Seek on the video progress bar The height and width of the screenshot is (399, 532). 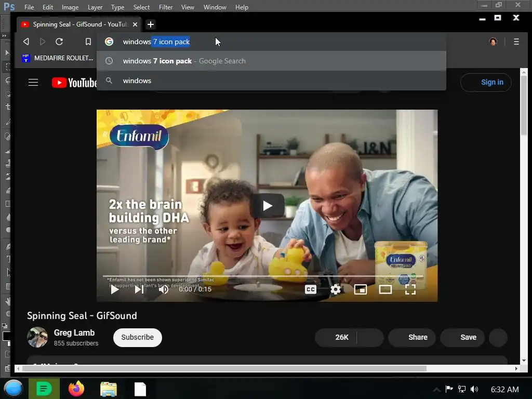(x=263, y=276)
